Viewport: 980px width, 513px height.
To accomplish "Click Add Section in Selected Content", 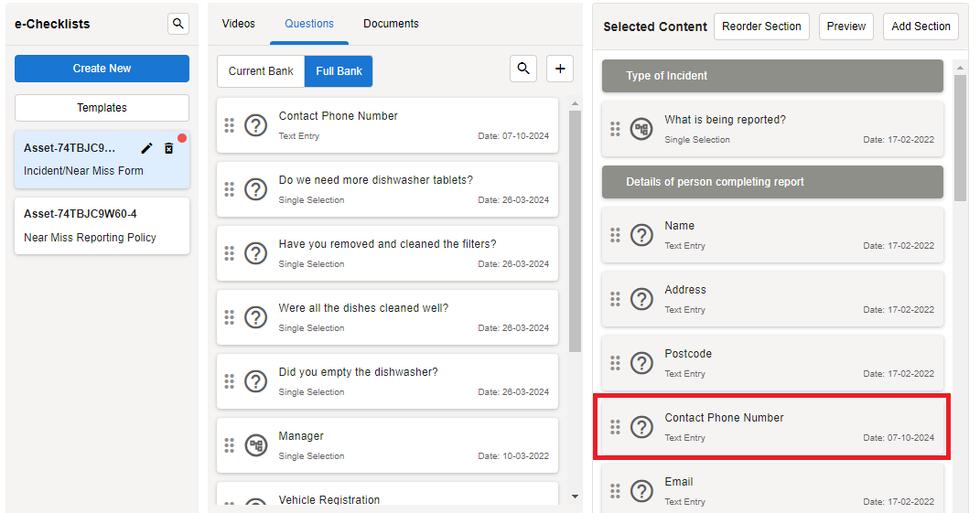I will pos(921,27).
